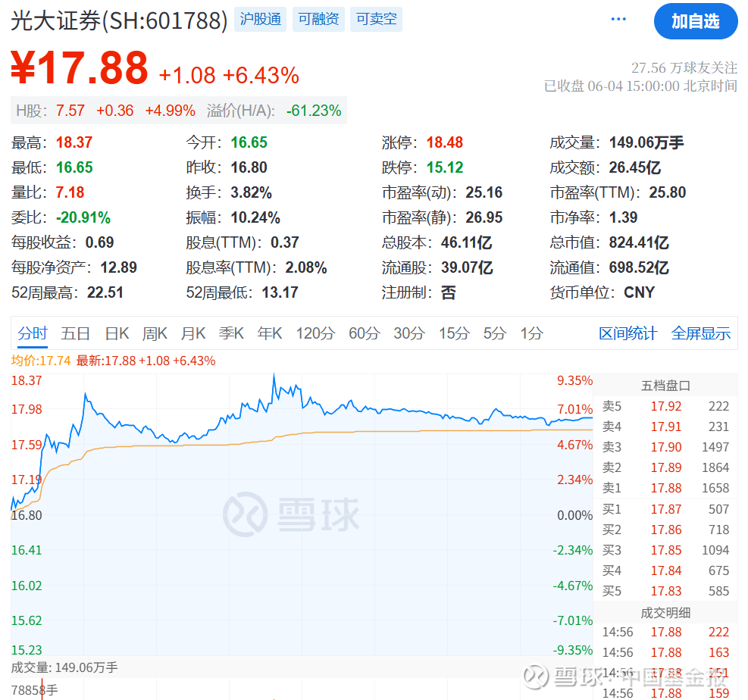Click the 溢价(H/A) value -61.23%
Screen dimensions: 748x700
point(314,111)
